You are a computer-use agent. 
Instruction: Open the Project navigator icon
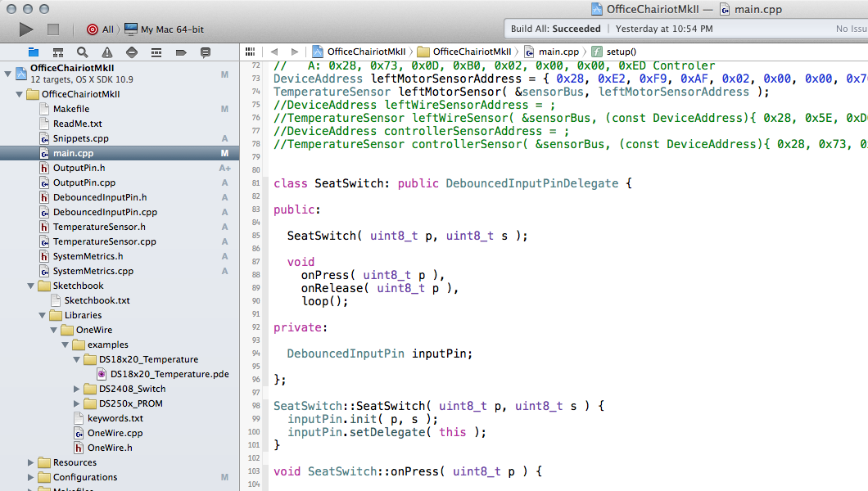coord(34,52)
